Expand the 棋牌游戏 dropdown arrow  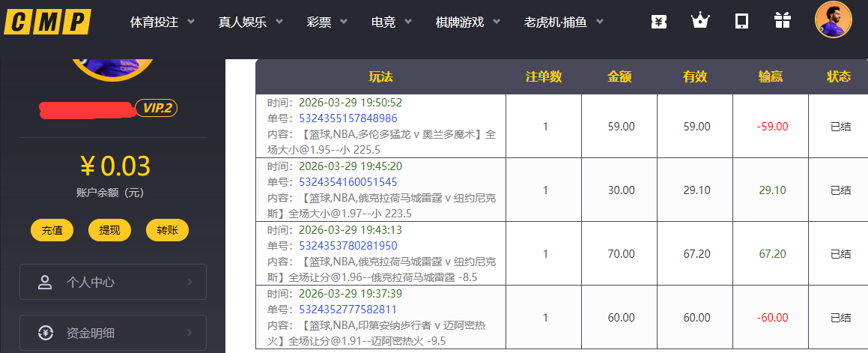point(497,22)
